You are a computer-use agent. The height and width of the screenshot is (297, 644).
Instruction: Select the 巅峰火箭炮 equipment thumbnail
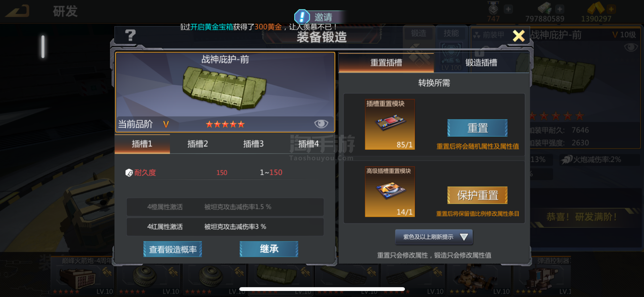coord(82,276)
